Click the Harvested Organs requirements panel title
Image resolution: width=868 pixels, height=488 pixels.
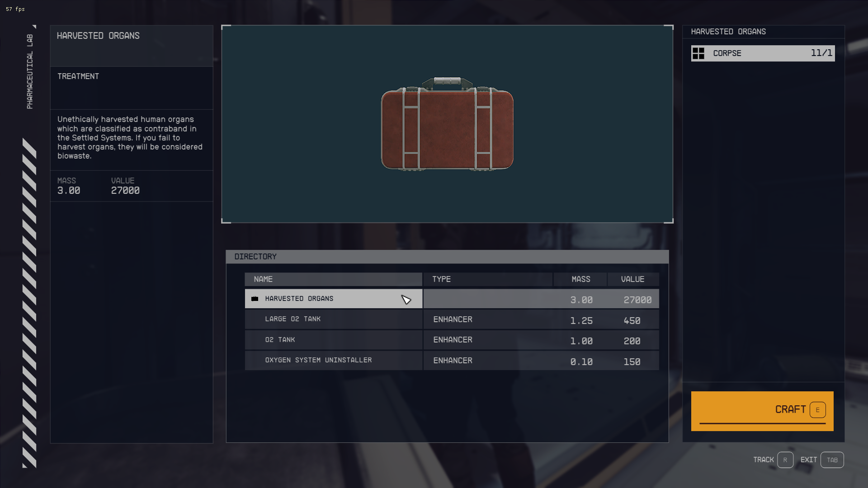pos(728,32)
